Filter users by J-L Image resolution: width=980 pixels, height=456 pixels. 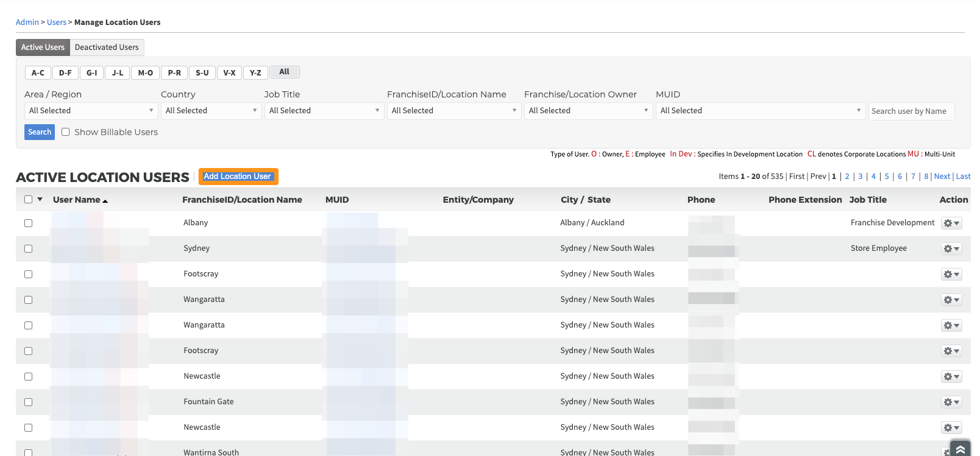(x=118, y=73)
